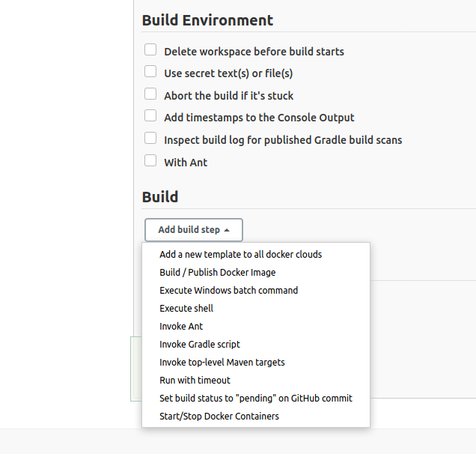Pick Execute shell build step

click(186, 308)
